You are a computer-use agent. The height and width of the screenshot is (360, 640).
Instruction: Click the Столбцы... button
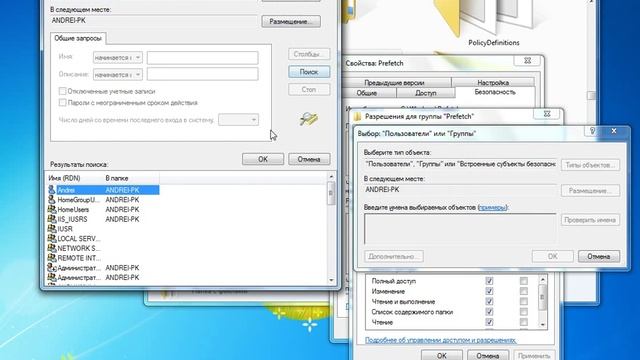pos(309,54)
